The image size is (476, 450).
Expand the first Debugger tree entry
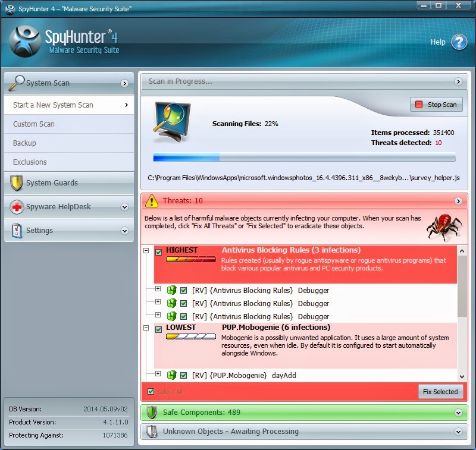point(158,288)
